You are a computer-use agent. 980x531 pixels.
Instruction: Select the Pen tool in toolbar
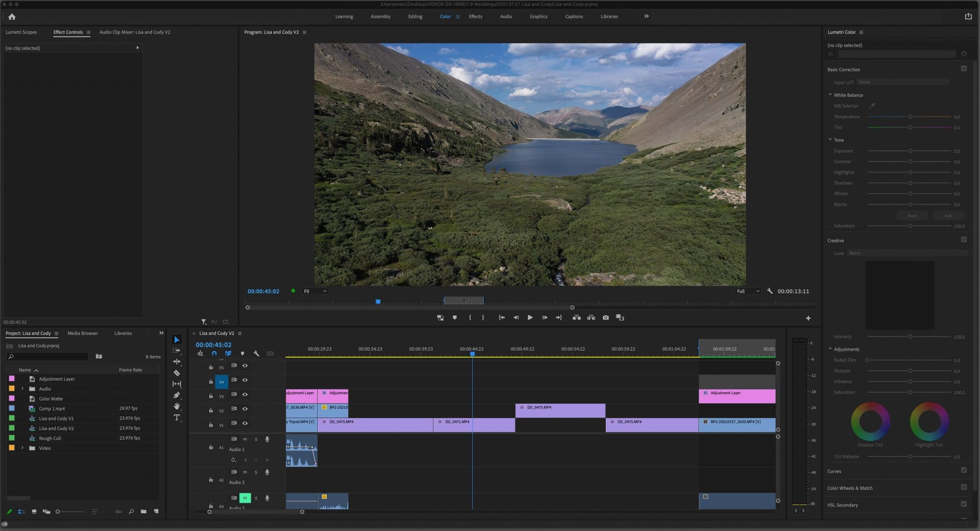point(177,395)
